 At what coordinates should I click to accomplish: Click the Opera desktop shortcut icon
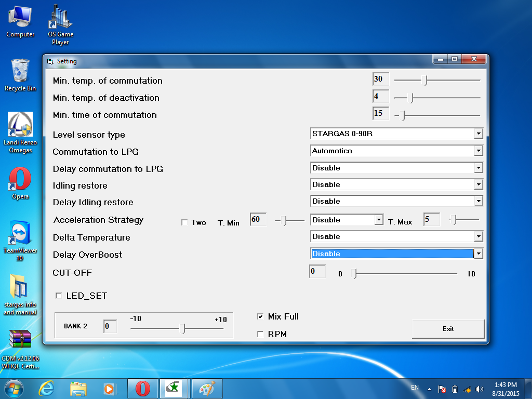coord(20,179)
